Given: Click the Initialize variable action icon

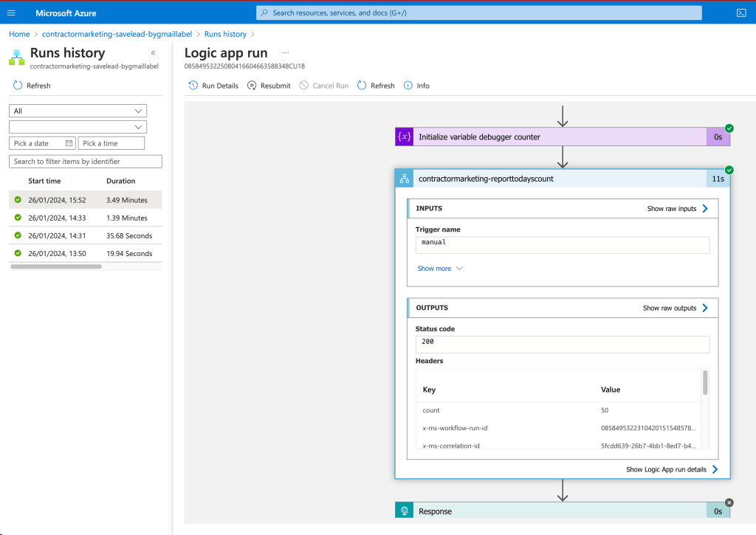Looking at the screenshot, I should click(x=404, y=137).
